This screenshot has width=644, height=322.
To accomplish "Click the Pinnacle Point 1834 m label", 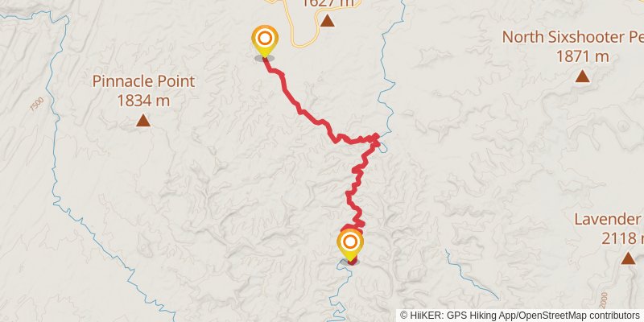I will tap(143, 91).
